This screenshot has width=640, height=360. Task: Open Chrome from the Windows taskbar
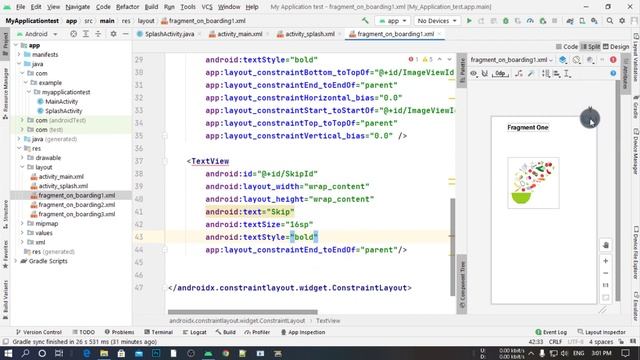point(226,353)
